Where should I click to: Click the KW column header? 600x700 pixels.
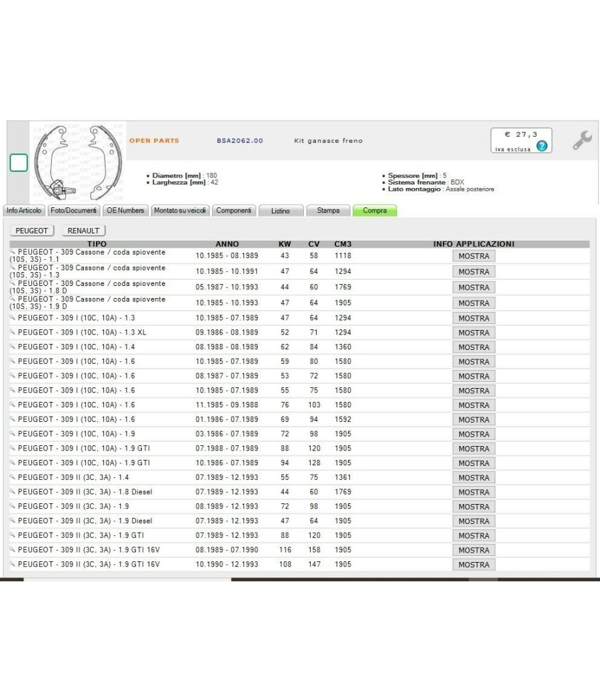(285, 244)
